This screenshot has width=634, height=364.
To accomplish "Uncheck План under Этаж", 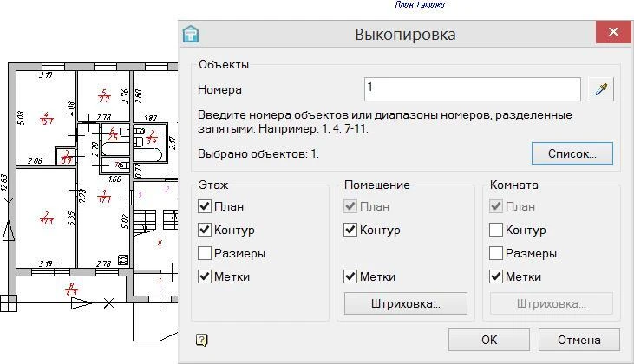I will coord(205,206).
